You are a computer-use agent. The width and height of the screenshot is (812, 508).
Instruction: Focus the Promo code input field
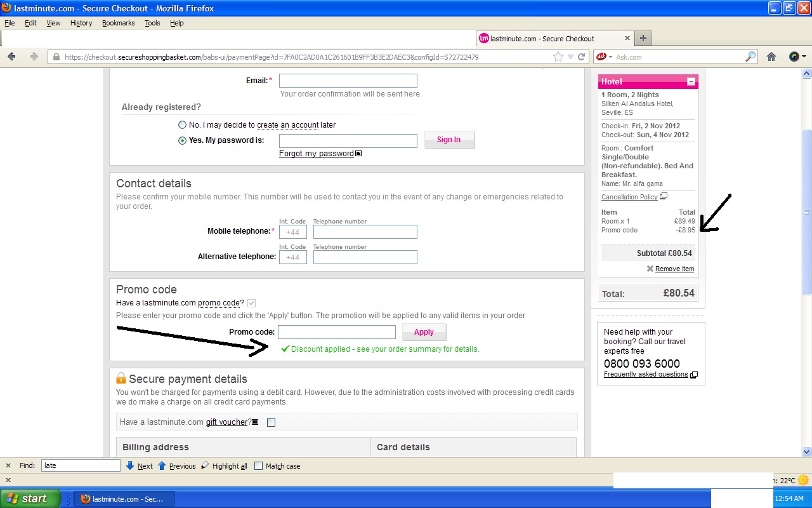point(337,331)
